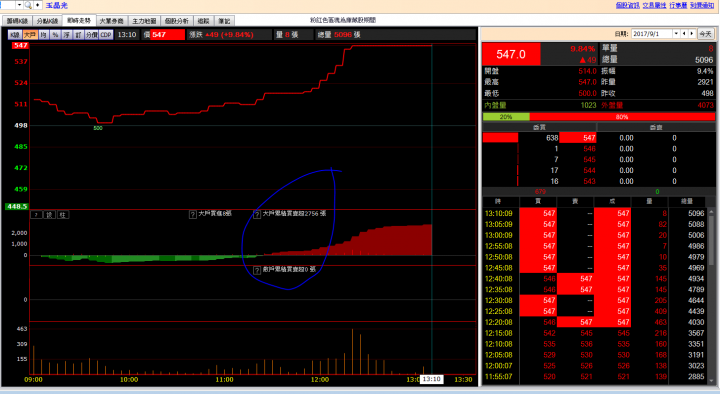Viewport: 720px width, 394px height.
Task: Switch to the 分點K線 tab
Action: pyautogui.click(x=47, y=21)
